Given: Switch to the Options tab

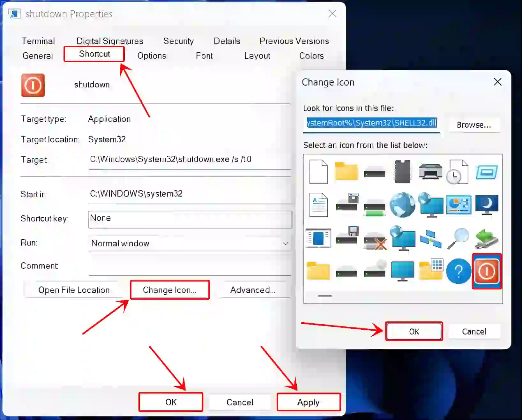Looking at the screenshot, I should click(x=152, y=56).
